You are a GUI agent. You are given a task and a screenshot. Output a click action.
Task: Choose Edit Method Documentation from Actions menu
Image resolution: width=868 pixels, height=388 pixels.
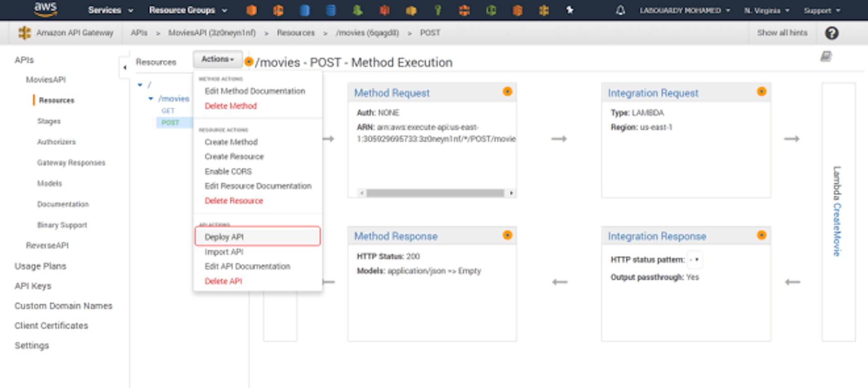(x=255, y=91)
